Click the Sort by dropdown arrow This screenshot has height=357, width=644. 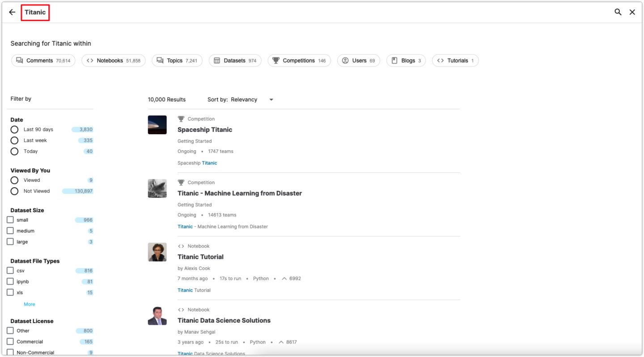point(271,100)
